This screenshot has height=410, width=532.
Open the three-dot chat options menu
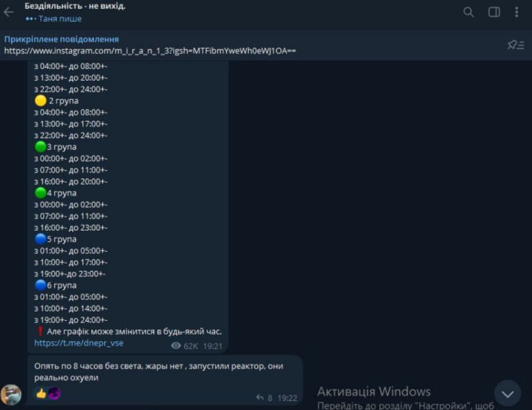tap(517, 12)
